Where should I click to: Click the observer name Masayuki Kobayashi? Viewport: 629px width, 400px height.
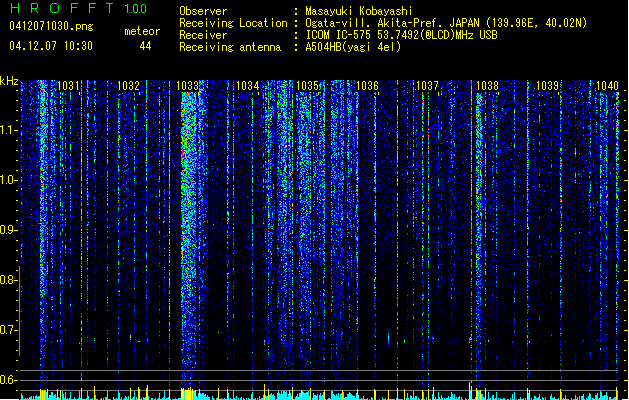[x=359, y=11]
